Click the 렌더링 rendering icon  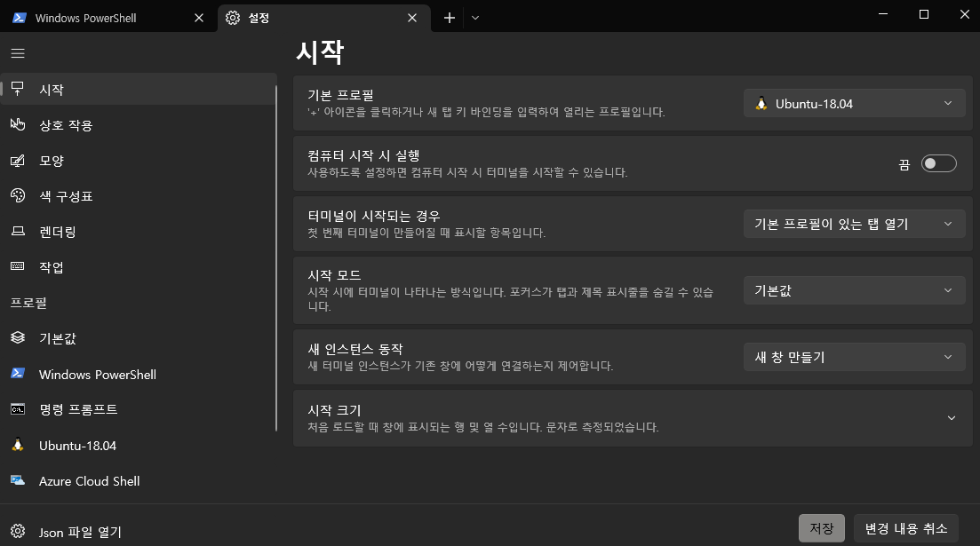click(18, 231)
